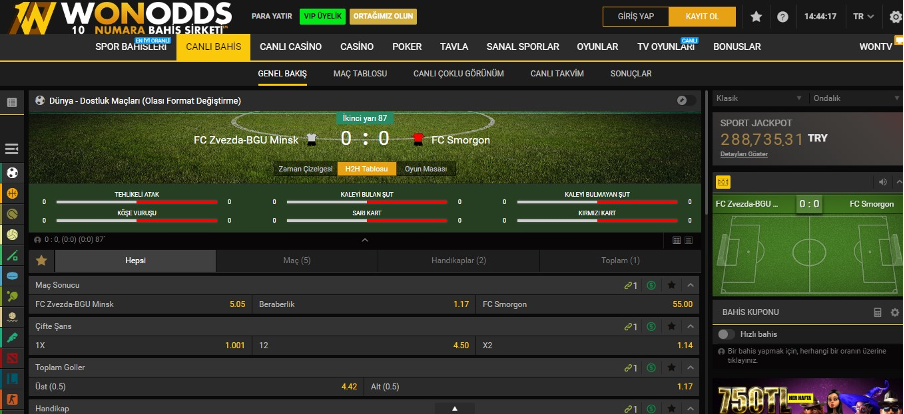Image resolution: width=904 pixels, height=414 pixels.
Task: Open CANLI CASINO in main menu
Action: [291, 47]
